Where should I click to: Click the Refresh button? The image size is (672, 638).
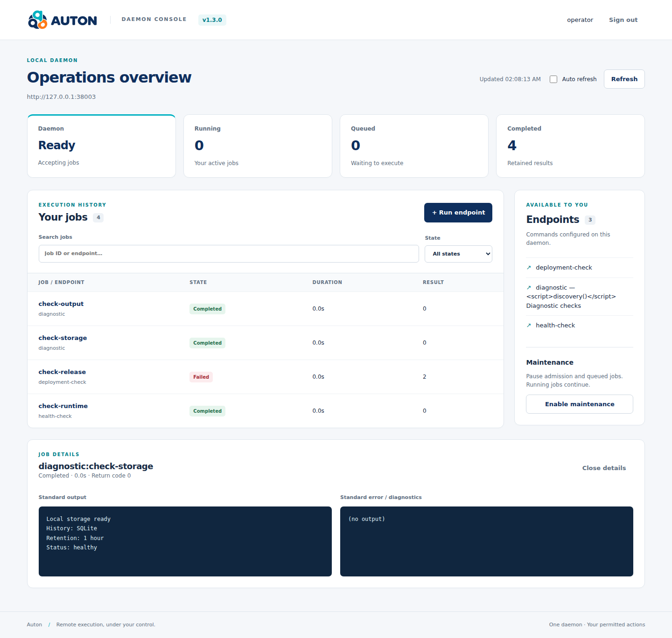tap(624, 79)
